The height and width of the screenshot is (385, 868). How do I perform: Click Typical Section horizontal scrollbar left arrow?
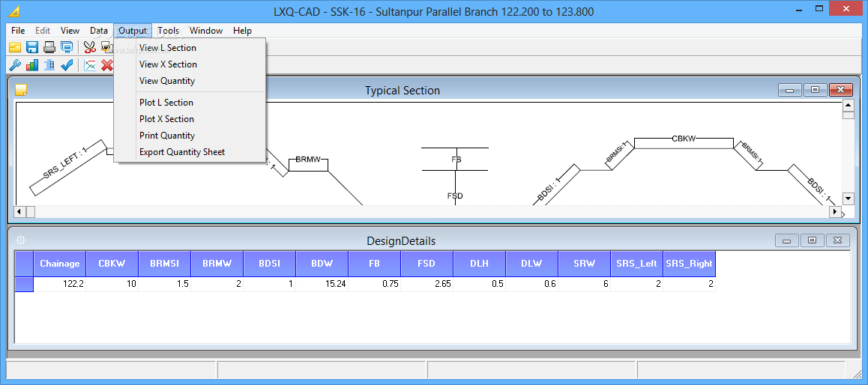[x=20, y=211]
